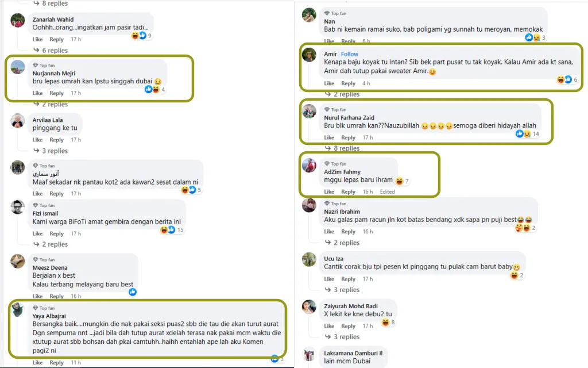
Task: Reply to Fizi Ismail's comment
Action: 56,233
